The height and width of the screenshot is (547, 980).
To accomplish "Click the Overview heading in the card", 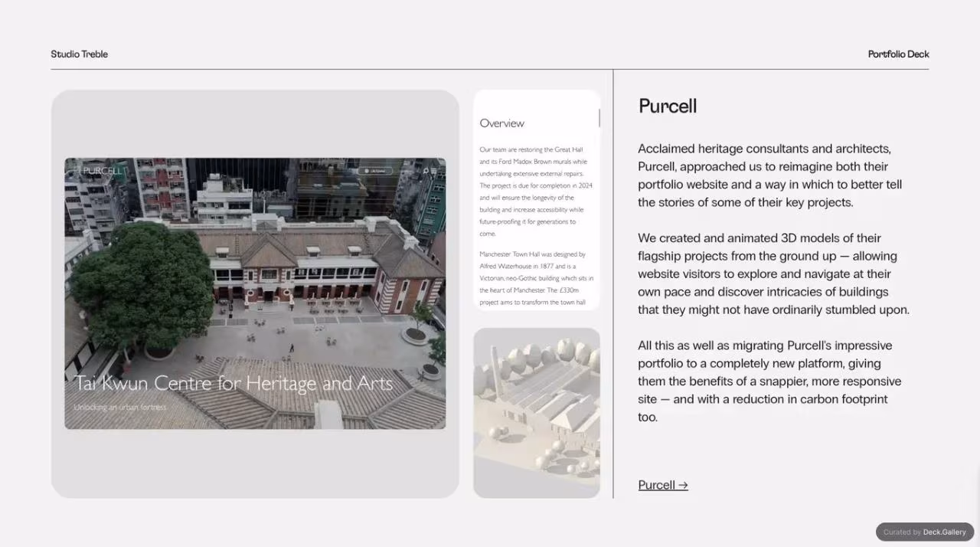I will [x=501, y=123].
